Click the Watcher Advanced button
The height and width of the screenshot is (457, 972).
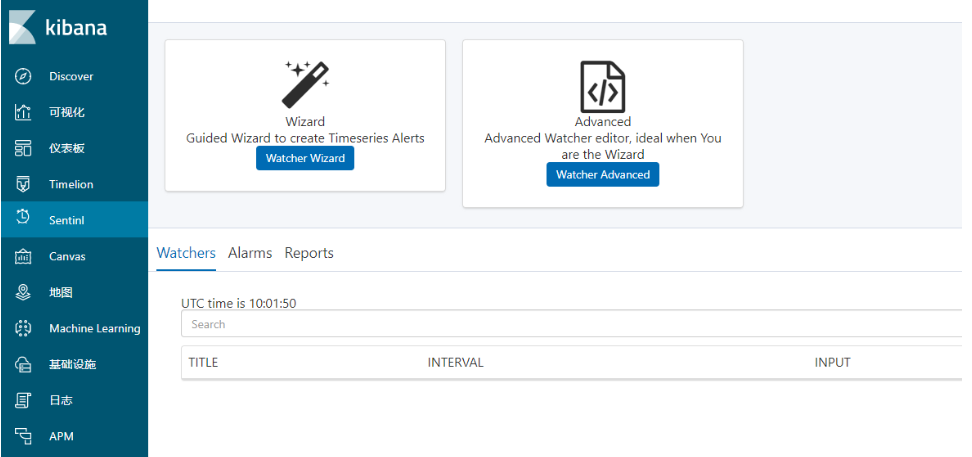(603, 174)
